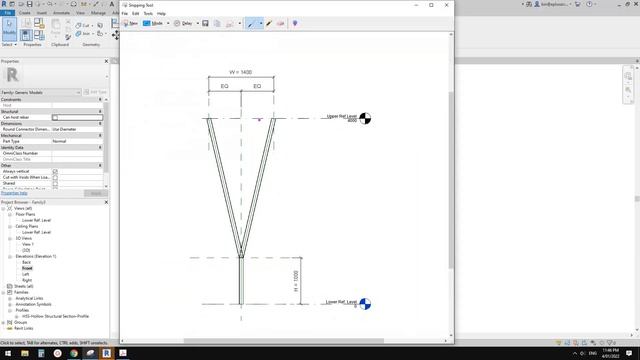This screenshot has height=360, width=640.
Task: Open Paint 3D edit icon
Action: pyautogui.click(x=295, y=24)
